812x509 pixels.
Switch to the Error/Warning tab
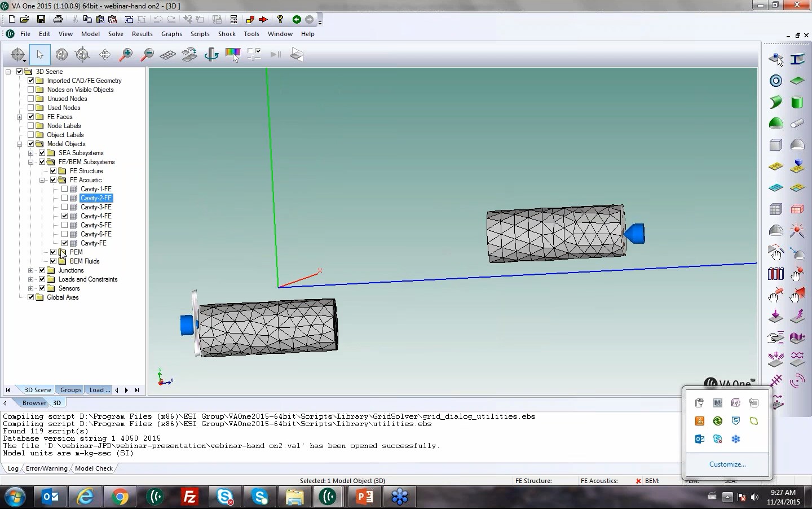point(46,468)
